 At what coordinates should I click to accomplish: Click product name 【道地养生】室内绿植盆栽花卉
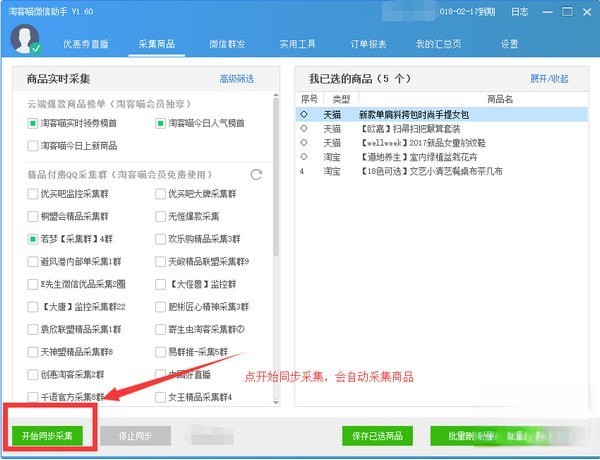[x=419, y=157]
